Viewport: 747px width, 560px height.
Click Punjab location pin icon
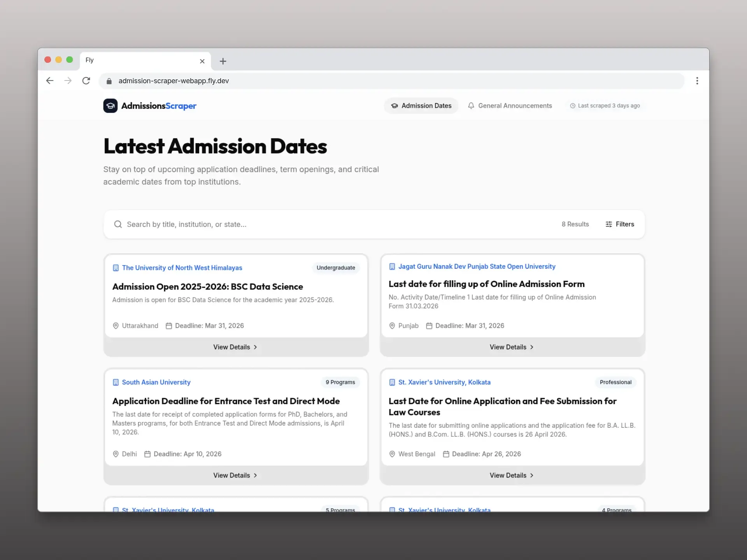pos(392,326)
